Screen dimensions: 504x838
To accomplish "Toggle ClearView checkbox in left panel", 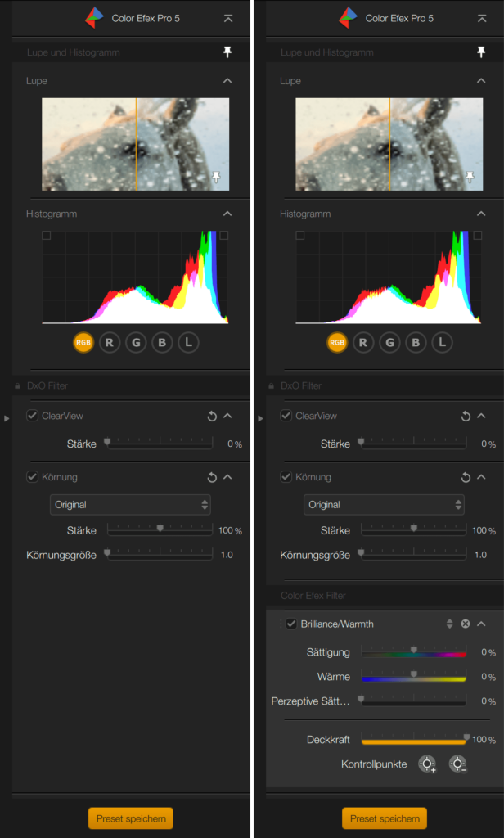I will point(32,415).
